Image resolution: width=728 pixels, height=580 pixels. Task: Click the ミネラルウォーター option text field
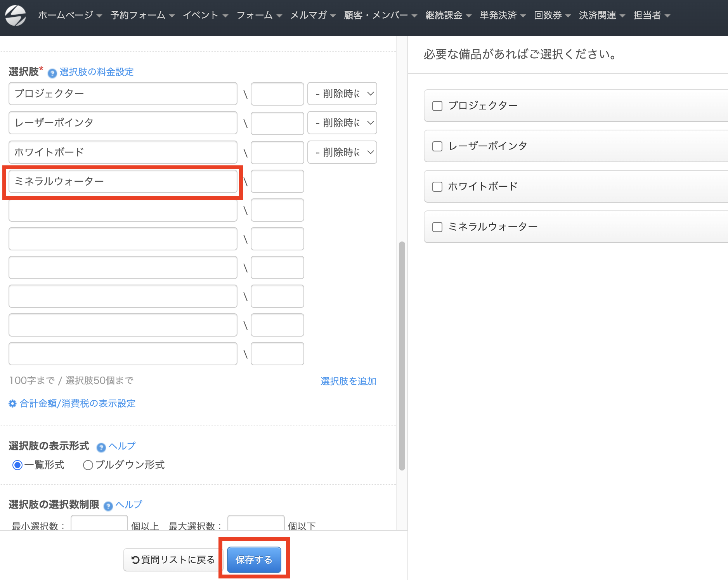click(123, 181)
